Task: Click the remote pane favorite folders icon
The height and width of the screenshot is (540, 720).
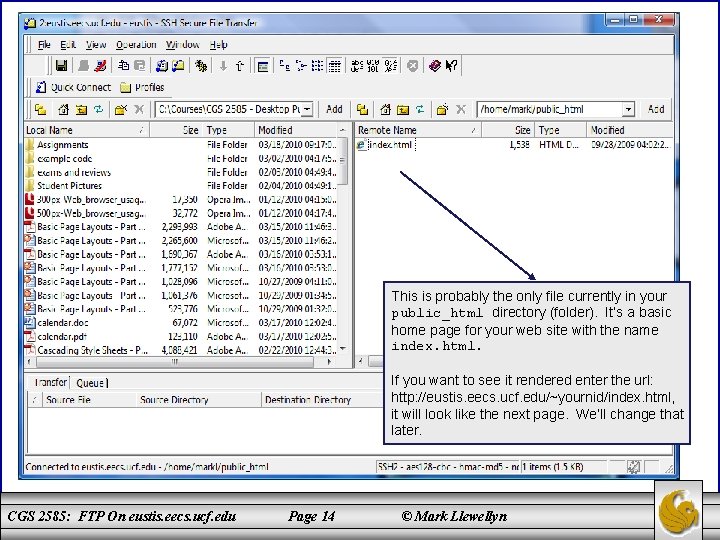Action: tap(362, 109)
